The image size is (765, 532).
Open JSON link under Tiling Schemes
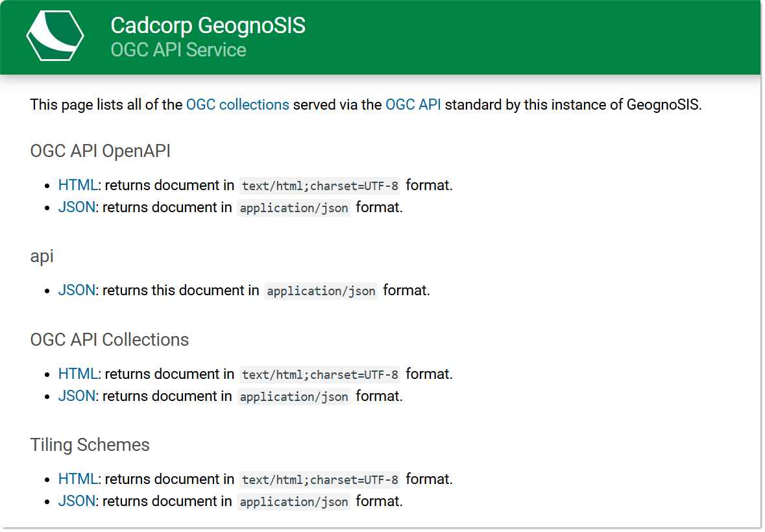click(x=77, y=501)
